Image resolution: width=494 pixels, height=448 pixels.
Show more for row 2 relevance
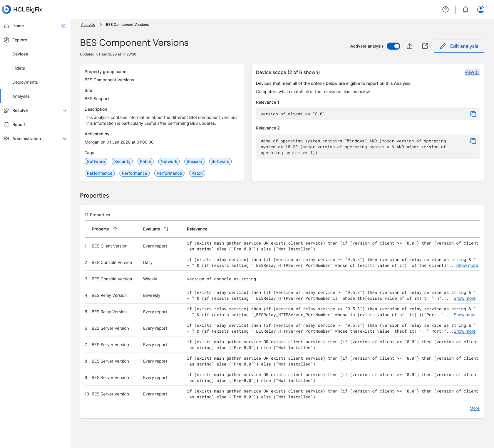tap(467, 265)
